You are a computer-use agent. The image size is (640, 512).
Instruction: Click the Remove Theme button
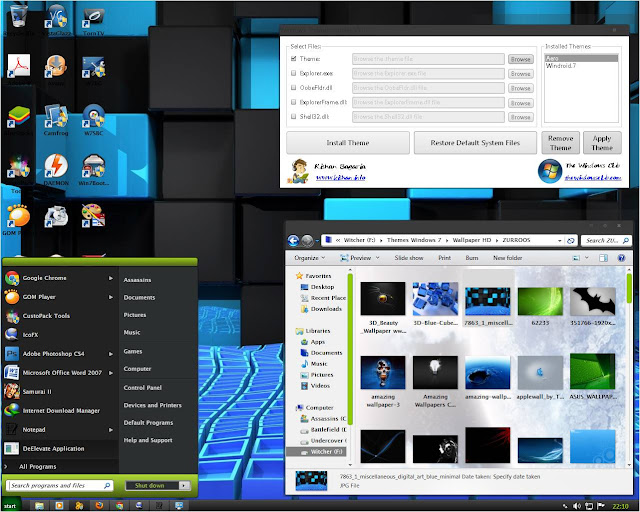click(x=560, y=142)
